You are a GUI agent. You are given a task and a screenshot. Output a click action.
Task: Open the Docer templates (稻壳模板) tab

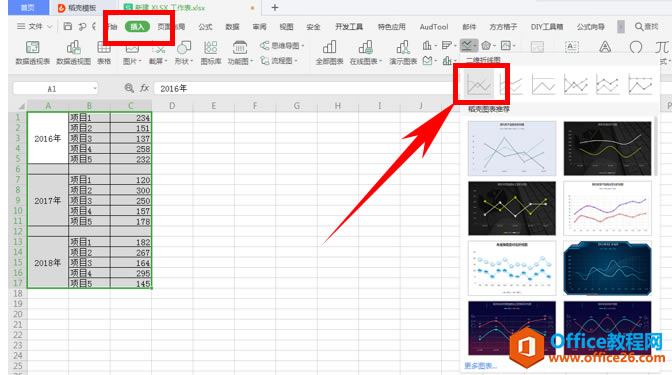(77, 8)
